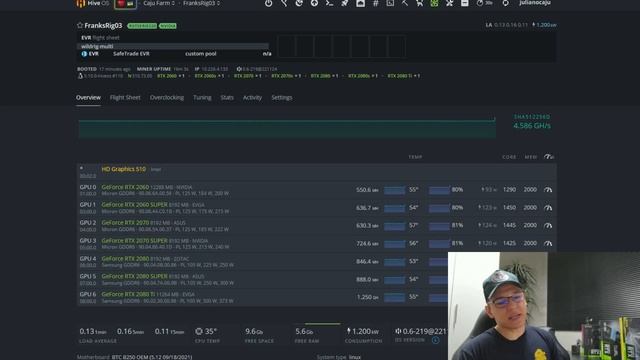Open the GeForce RTX 2070 SUPER link
Image resolution: width=640 pixels, height=360 pixels.
click(135, 240)
